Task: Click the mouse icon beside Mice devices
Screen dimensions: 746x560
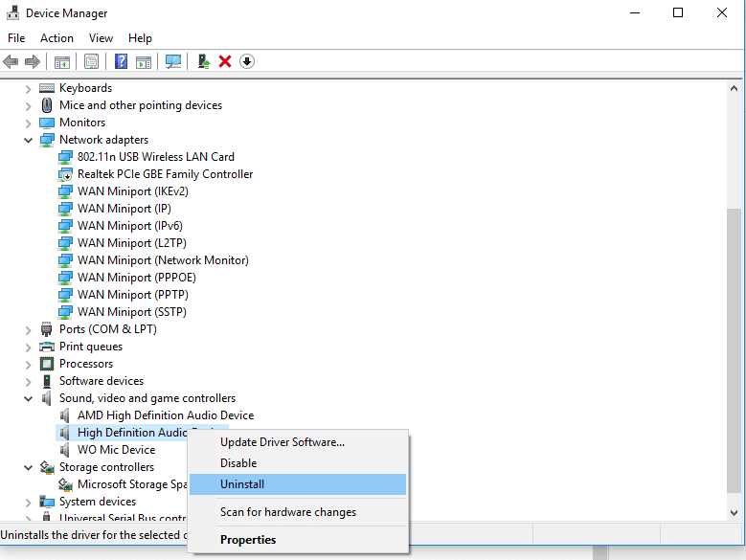Action: tap(47, 105)
